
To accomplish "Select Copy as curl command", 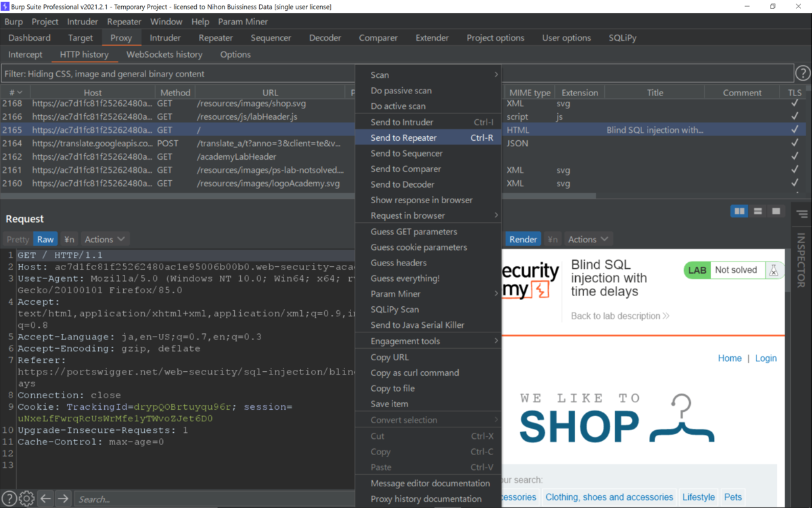I will point(428,373).
